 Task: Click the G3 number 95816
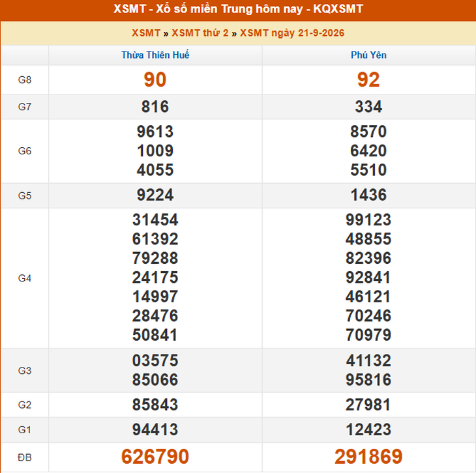[x=368, y=380]
